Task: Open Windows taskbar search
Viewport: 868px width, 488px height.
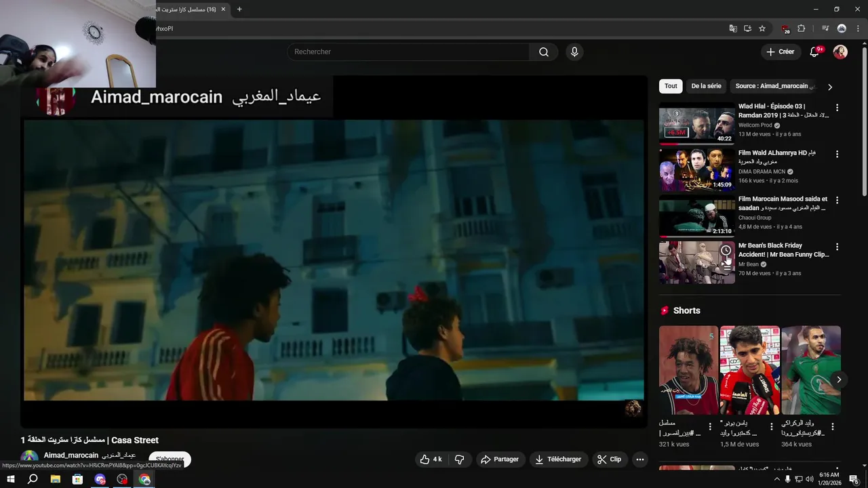Action: [x=33, y=480]
